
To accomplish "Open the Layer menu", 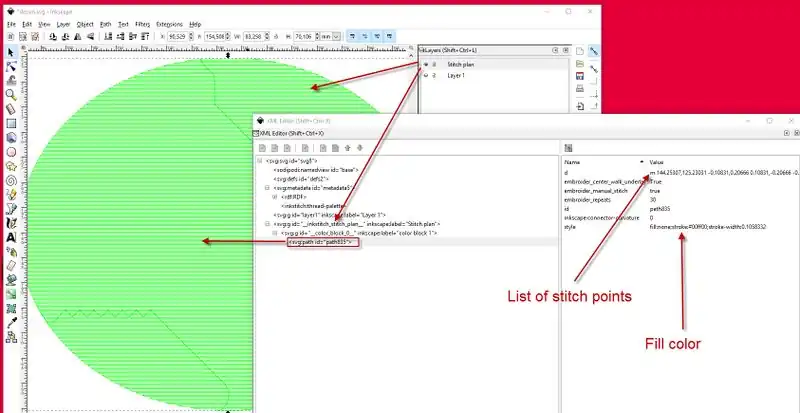I will (63, 24).
